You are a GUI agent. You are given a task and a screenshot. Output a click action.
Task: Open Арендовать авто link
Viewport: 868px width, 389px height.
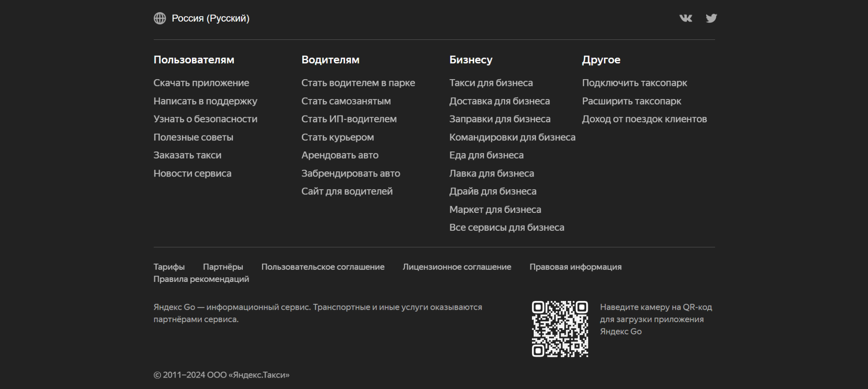(x=340, y=155)
